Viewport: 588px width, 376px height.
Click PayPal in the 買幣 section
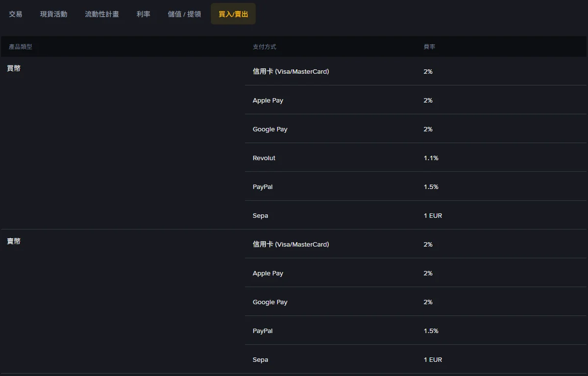[263, 187]
